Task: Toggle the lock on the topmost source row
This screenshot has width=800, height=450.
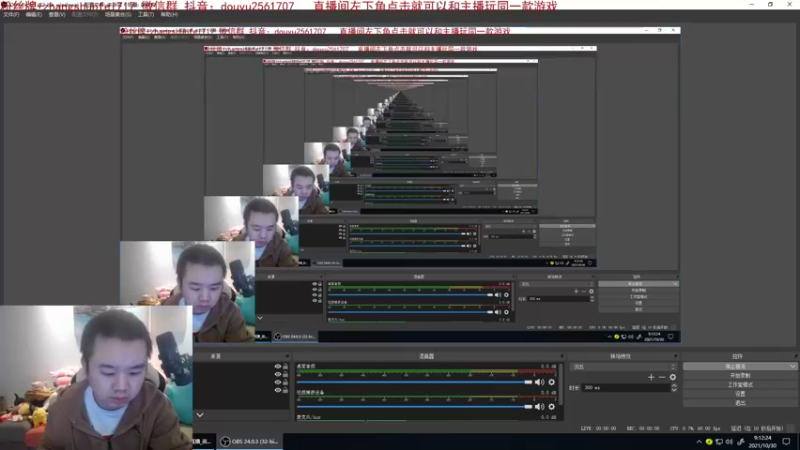Action: coord(285,366)
